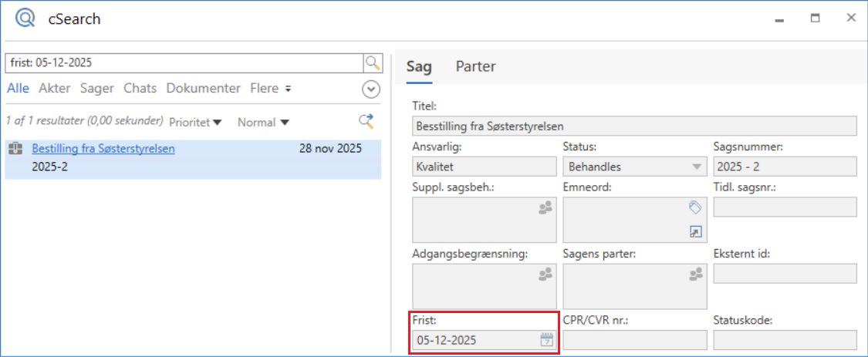Open the Flere filter dropdown
The image size is (868, 357).
271,88
